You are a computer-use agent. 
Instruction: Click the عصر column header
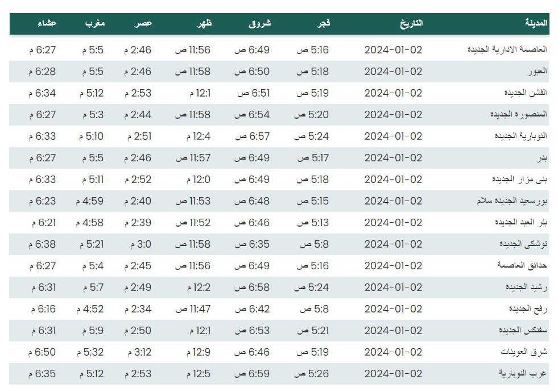click(143, 23)
